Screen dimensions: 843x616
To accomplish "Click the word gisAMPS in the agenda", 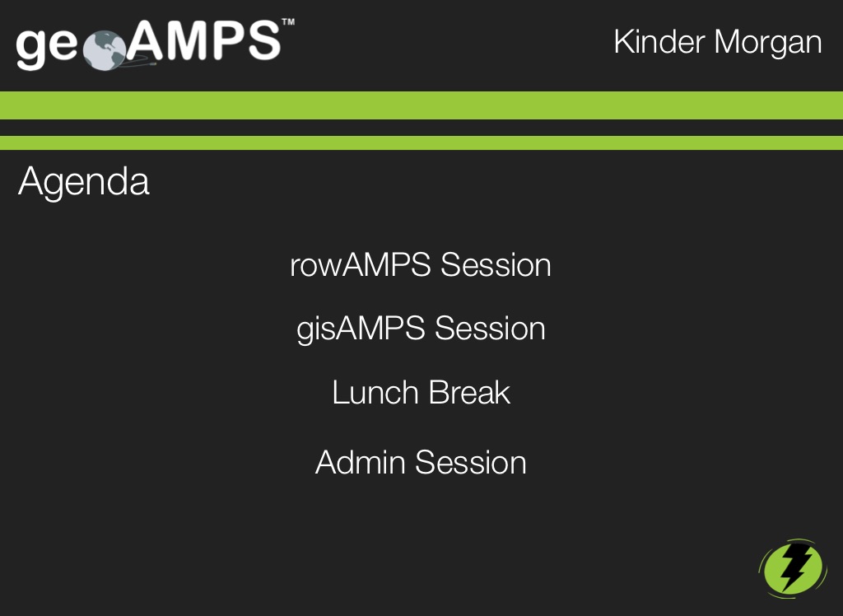I will [361, 329].
